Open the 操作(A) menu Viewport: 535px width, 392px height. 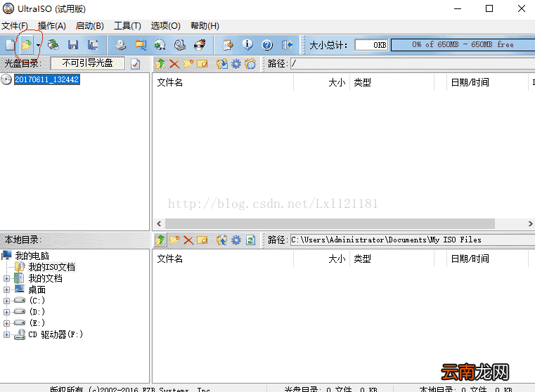click(51, 26)
